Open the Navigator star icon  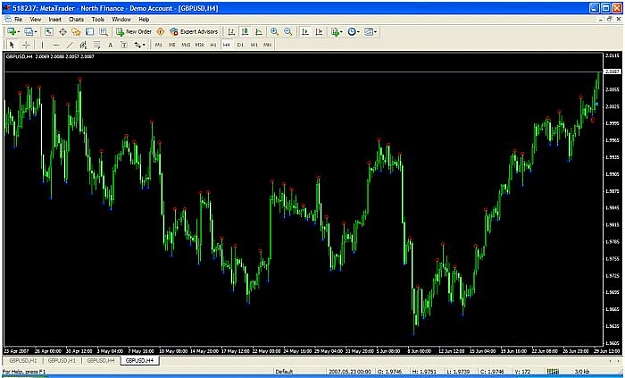tap(76, 32)
